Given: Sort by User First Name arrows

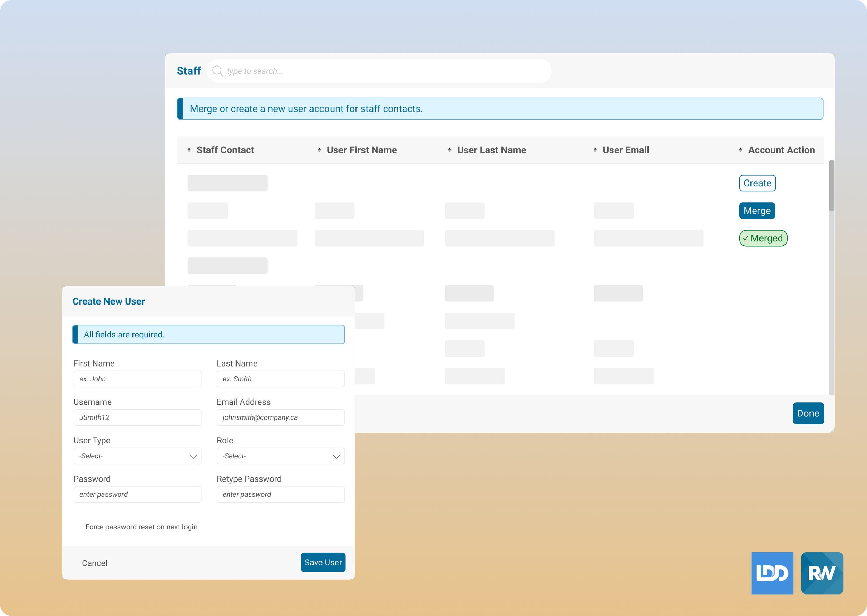Looking at the screenshot, I should [x=319, y=150].
